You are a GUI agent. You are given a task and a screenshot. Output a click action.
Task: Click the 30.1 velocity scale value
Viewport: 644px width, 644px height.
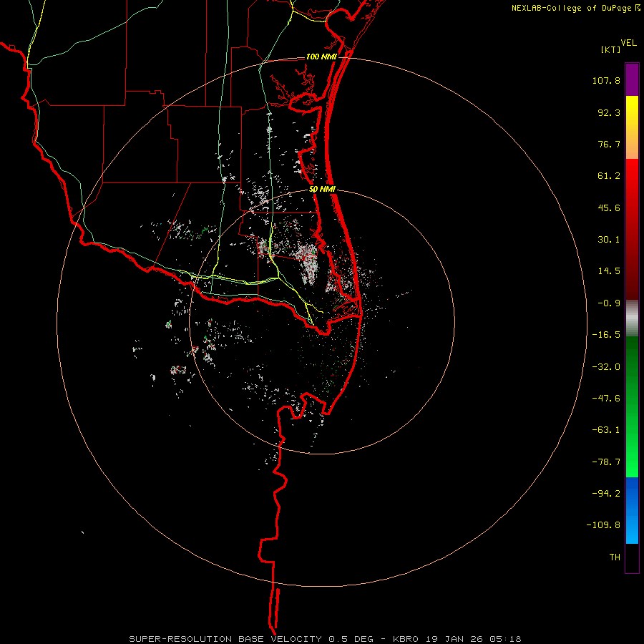tap(609, 240)
